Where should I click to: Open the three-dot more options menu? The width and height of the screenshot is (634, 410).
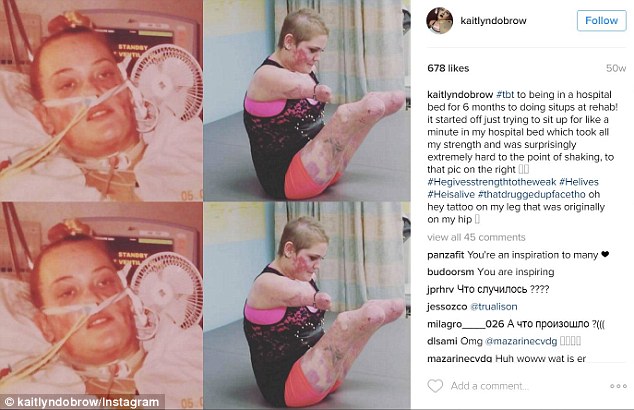click(618, 387)
